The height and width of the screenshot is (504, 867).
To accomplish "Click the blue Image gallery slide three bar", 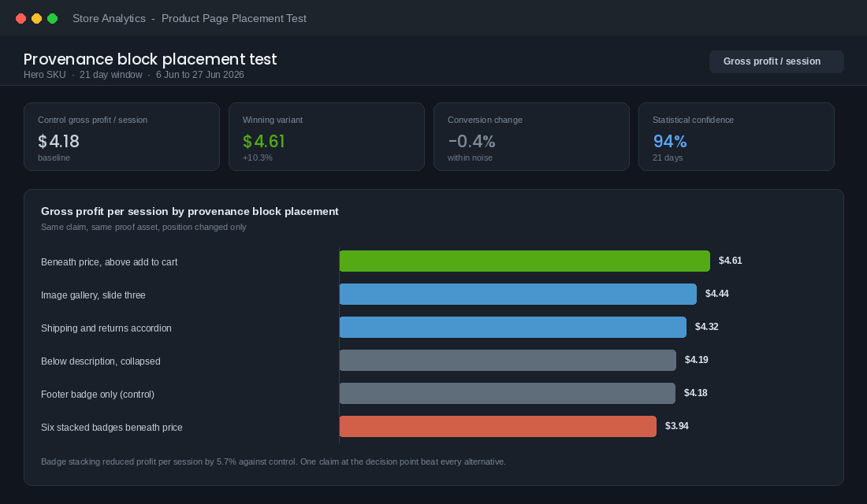I will (x=518, y=294).
